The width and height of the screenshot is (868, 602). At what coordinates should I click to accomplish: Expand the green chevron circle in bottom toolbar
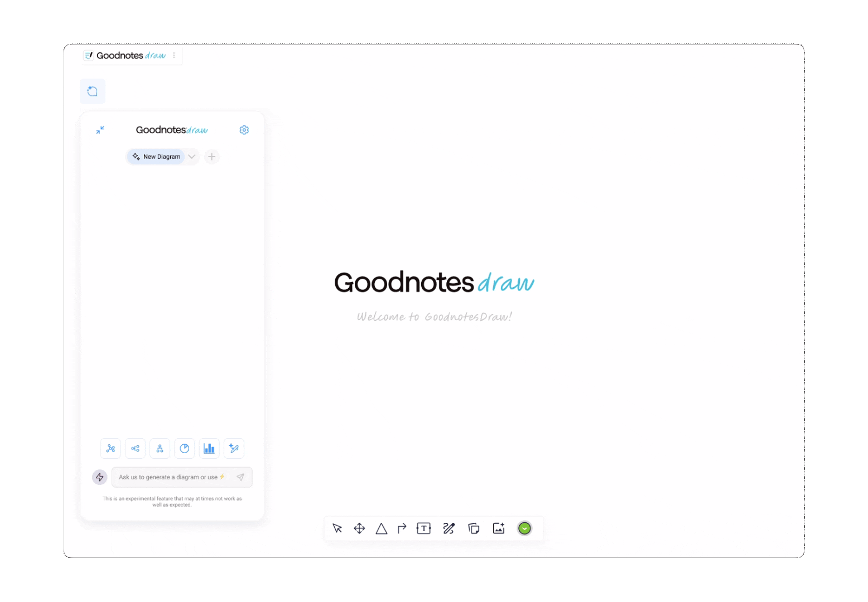(x=524, y=528)
